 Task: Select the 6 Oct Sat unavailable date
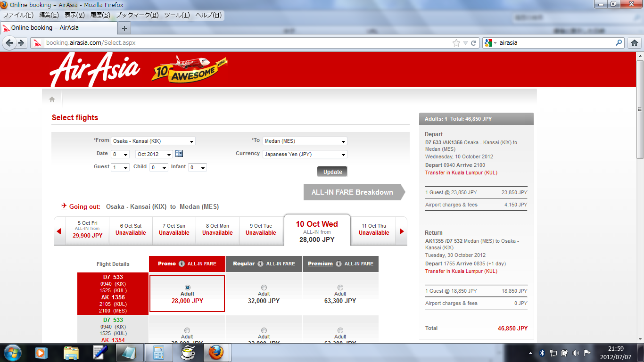(131, 231)
